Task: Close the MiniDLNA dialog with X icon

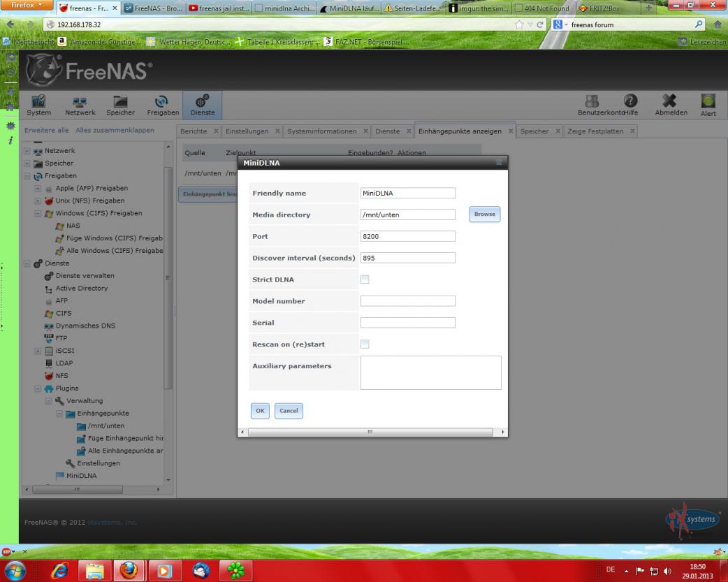Action: [499, 163]
